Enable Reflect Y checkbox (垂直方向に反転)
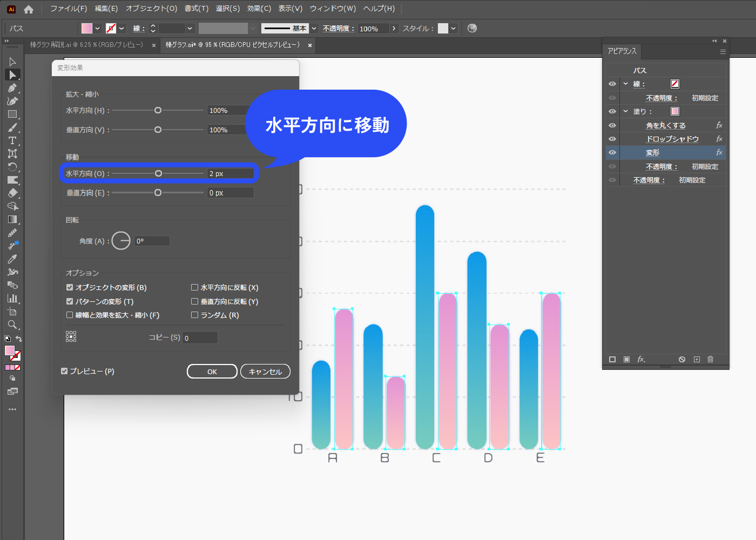The width and height of the screenshot is (756, 540). [x=194, y=301]
